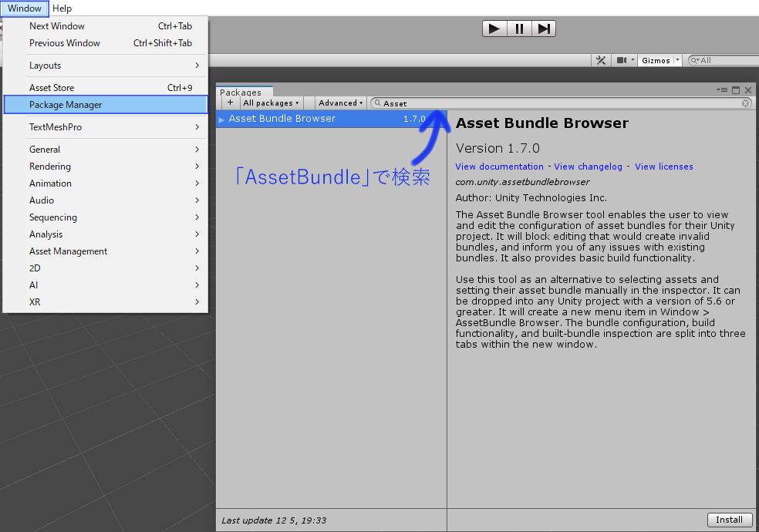Toggle the Pause button
This screenshot has width=759, height=532.
(x=519, y=29)
